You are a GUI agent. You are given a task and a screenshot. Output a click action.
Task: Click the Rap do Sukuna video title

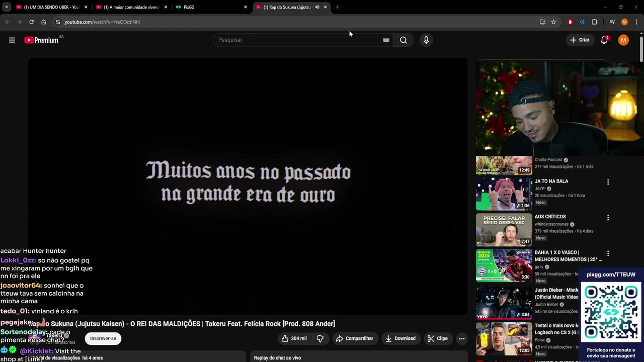(182, 324)
